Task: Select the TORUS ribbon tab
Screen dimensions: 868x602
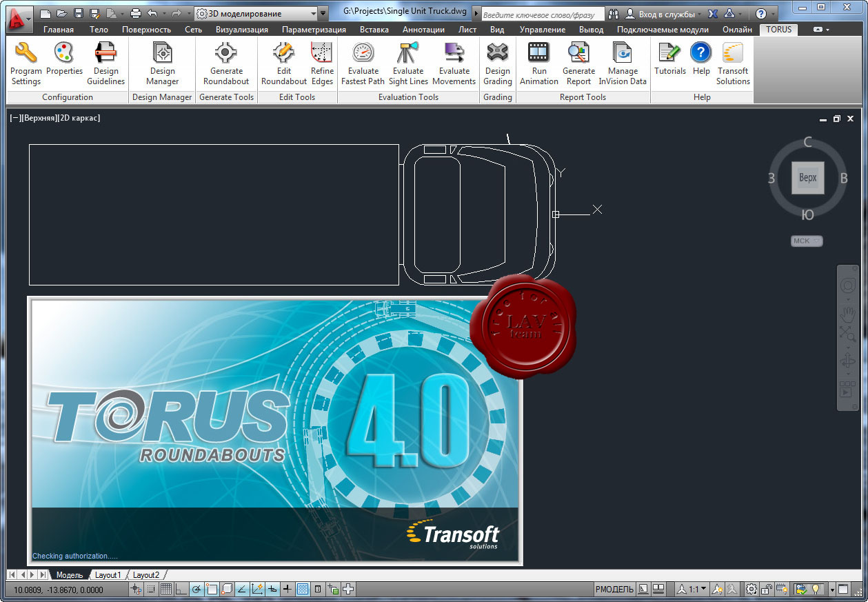Action: click(778, 30)
